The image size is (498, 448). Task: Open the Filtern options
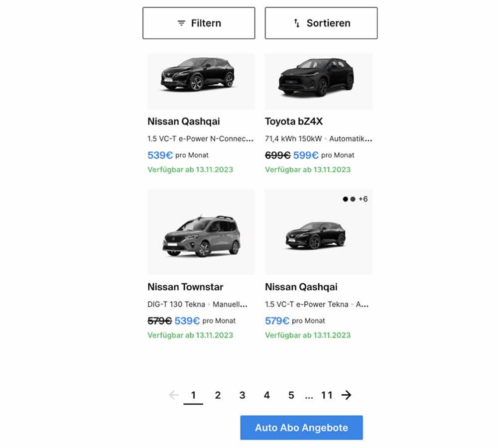pyautogui.click(x=199, y=23)
